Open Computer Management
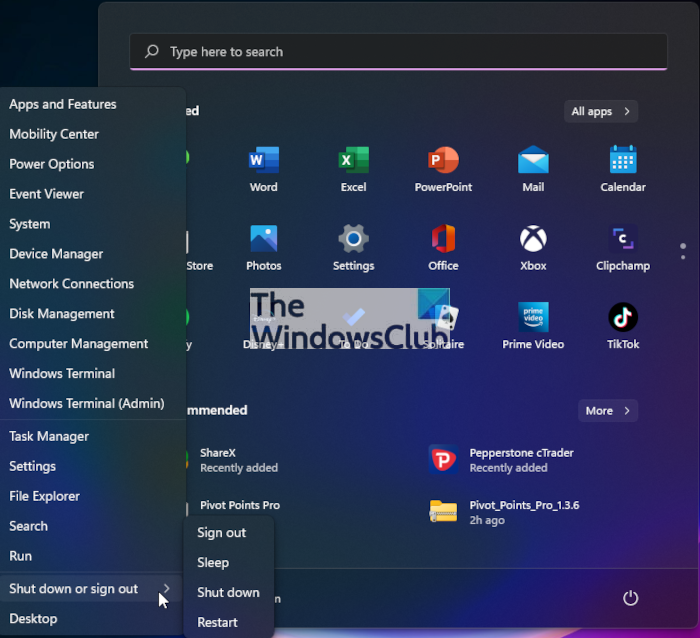This screenshot has width=700, height=638. [92, 344]
